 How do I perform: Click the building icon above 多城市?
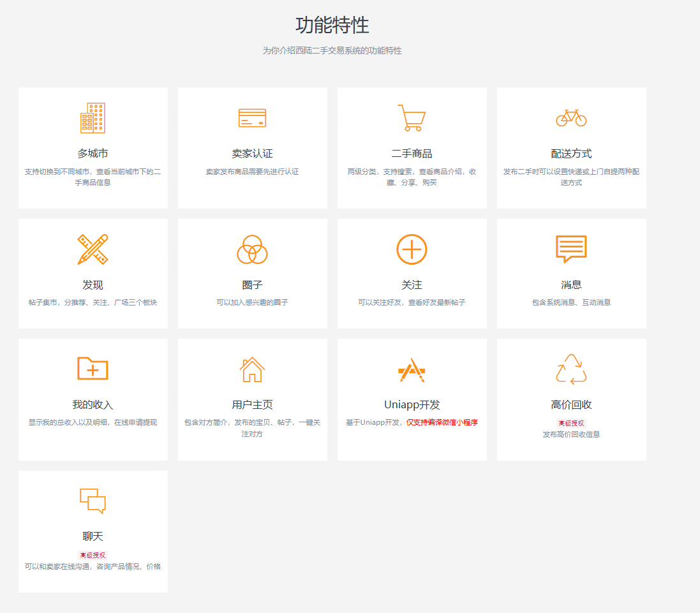click(93, 118)
